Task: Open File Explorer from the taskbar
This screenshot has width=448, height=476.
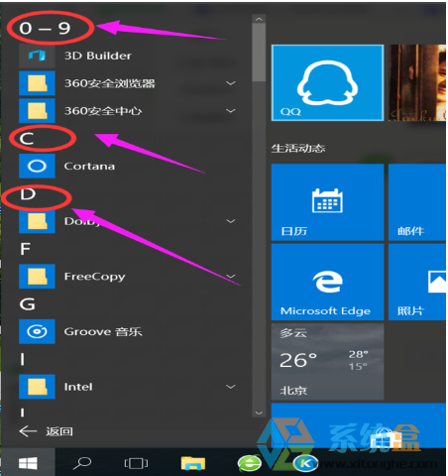Action: (193, 463)
